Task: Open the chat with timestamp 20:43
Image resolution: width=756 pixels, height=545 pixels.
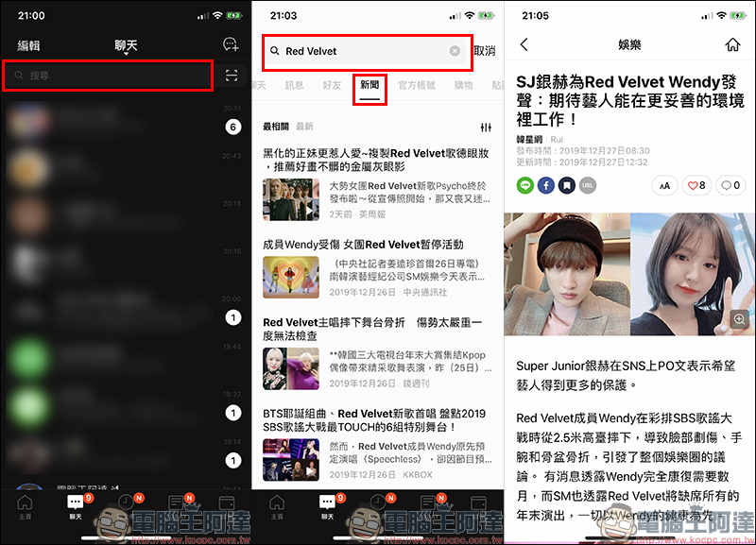Action: coord(126,167)
